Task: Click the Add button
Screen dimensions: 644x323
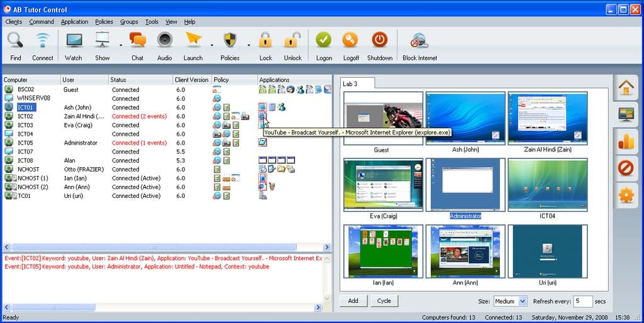Action: 353,301
